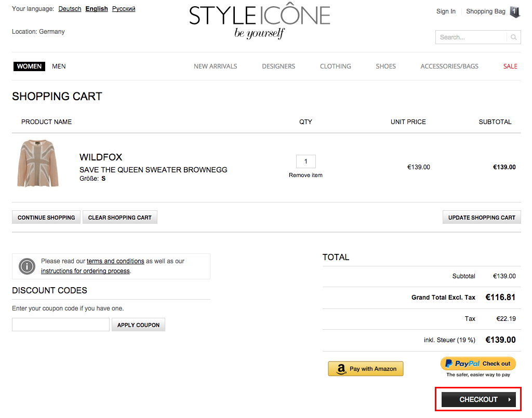Click Remove item link
The width and height of the screenshot is (532, 418).
[305, 176]
